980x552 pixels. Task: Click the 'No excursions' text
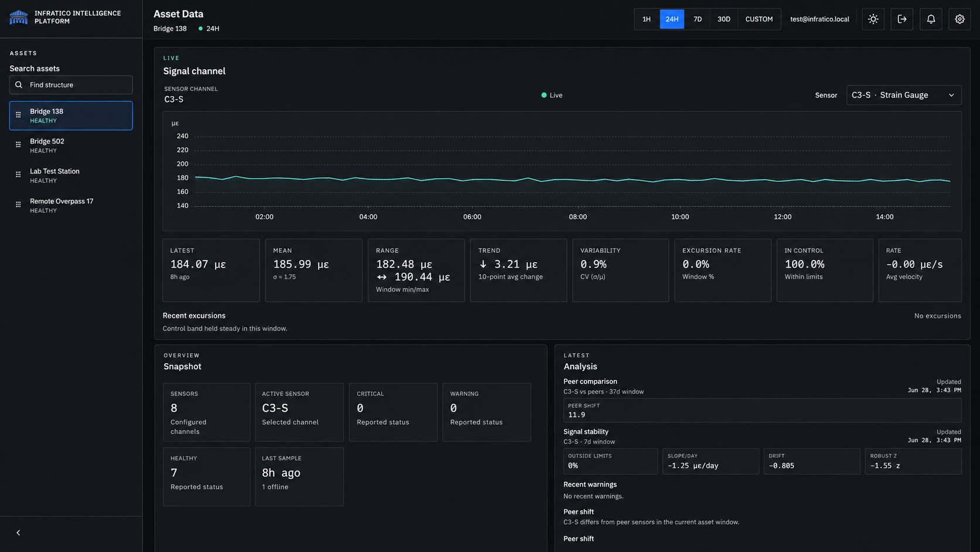[937, 316]
